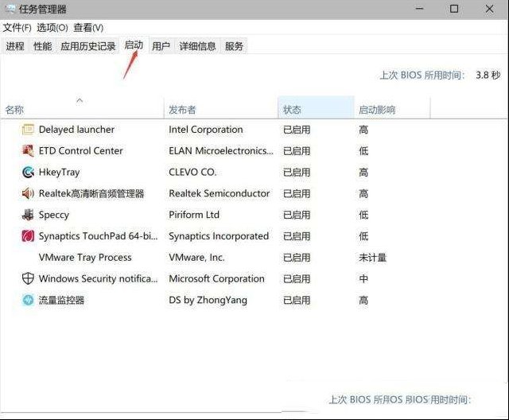The image size is (509, 420).
Task: Click 未计量 impact of VMware Tray Process
Action: 373,258
